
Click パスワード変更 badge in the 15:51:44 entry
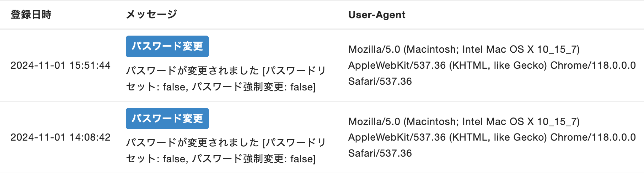[x=167, y=46]
